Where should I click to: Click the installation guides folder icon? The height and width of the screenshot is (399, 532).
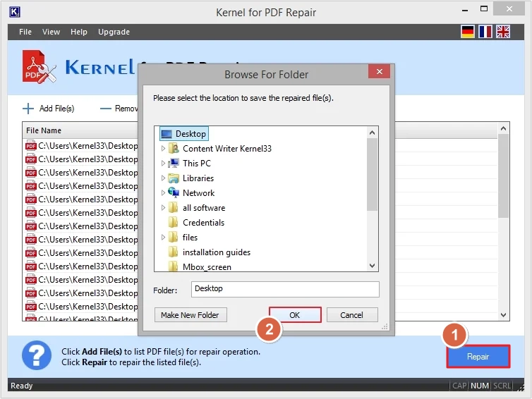(x=173, y=252)
